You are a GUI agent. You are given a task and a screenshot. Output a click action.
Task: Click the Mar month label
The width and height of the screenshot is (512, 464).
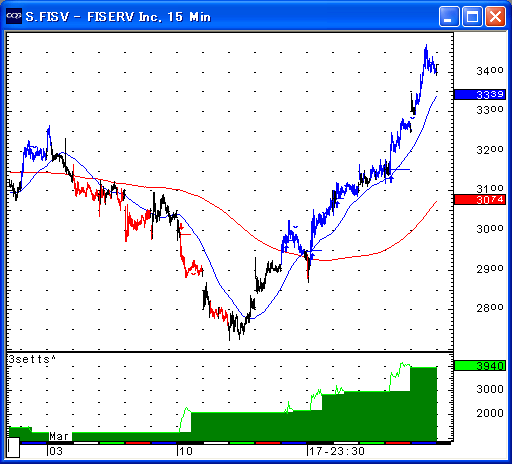[59, 436]
